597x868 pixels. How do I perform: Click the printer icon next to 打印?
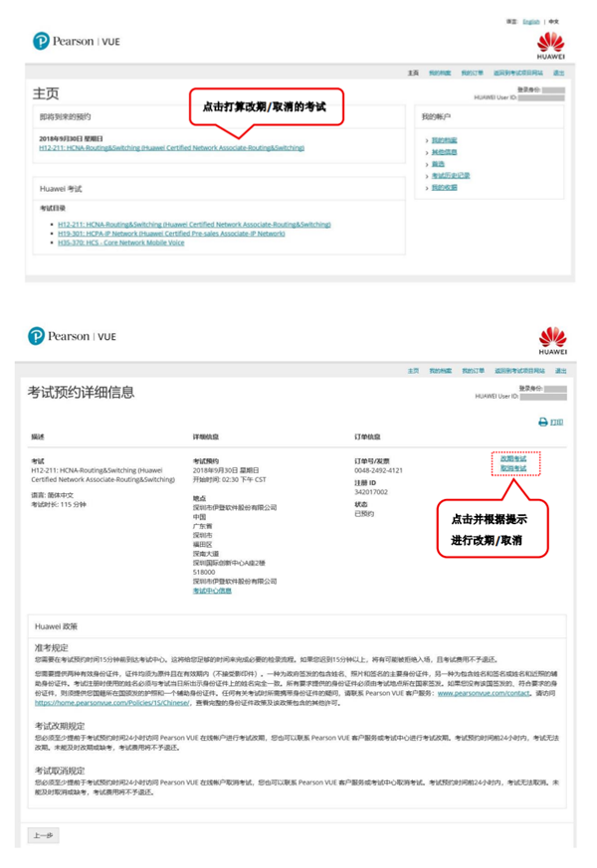(x=542, y=422)
